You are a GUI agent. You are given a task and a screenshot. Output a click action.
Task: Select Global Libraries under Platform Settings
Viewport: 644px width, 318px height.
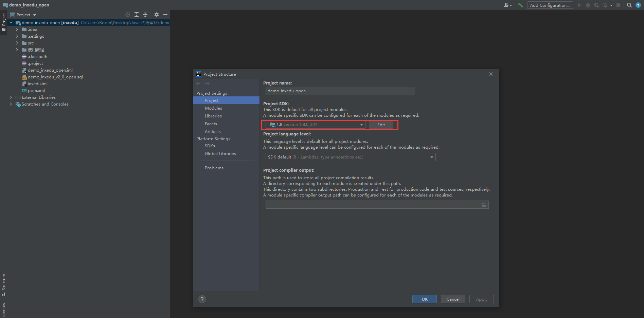[x=226, y=154]
